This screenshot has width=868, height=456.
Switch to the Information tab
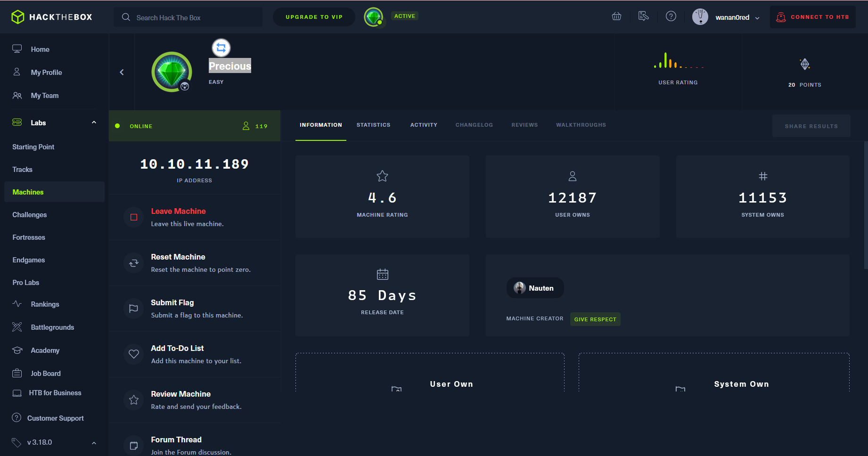pos(321,125)
